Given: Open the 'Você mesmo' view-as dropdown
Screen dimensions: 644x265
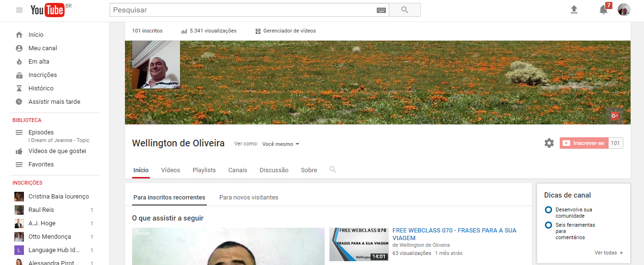Looking at the screenshot, I should (281, 144).
